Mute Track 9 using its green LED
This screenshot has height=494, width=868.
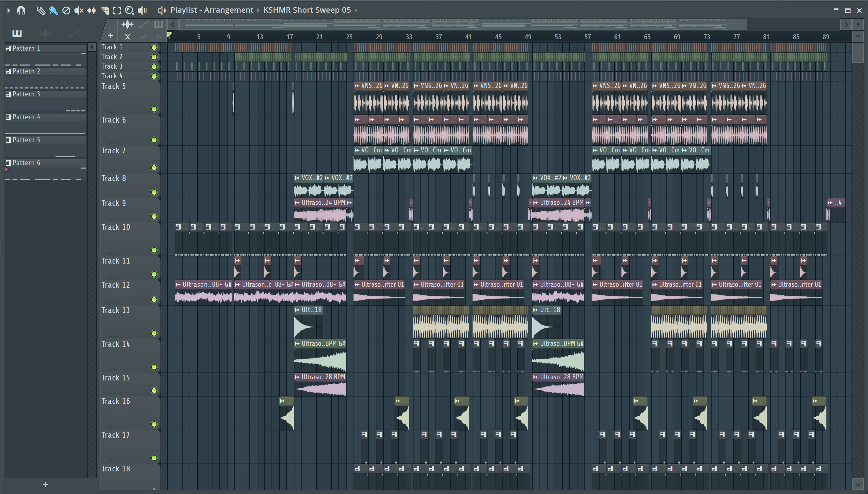154,217
